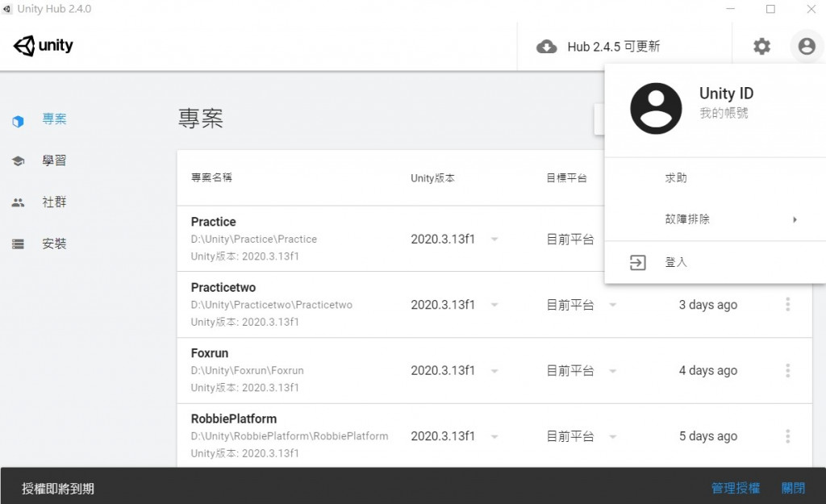
Task: Expand Unity version dropdown for Practicetwo
Action: (494, 305)
